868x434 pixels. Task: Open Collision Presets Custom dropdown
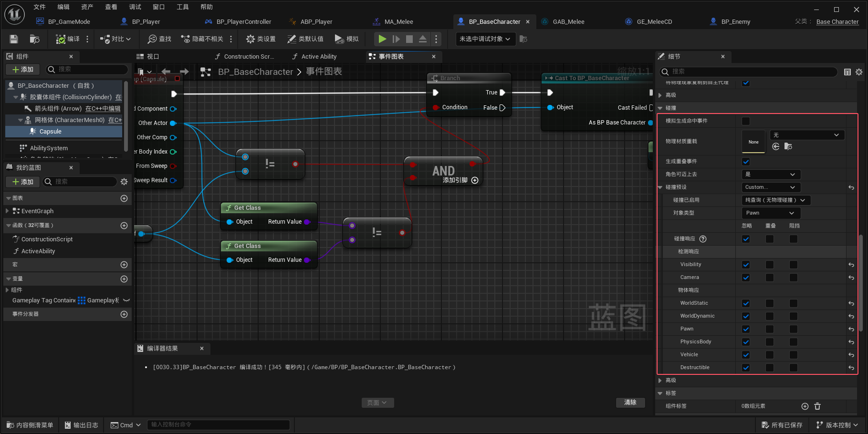coord(771,187)
